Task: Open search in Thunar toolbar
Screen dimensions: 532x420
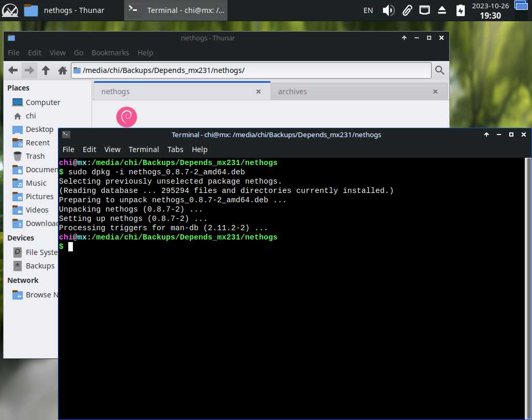Action: point(439,70)
